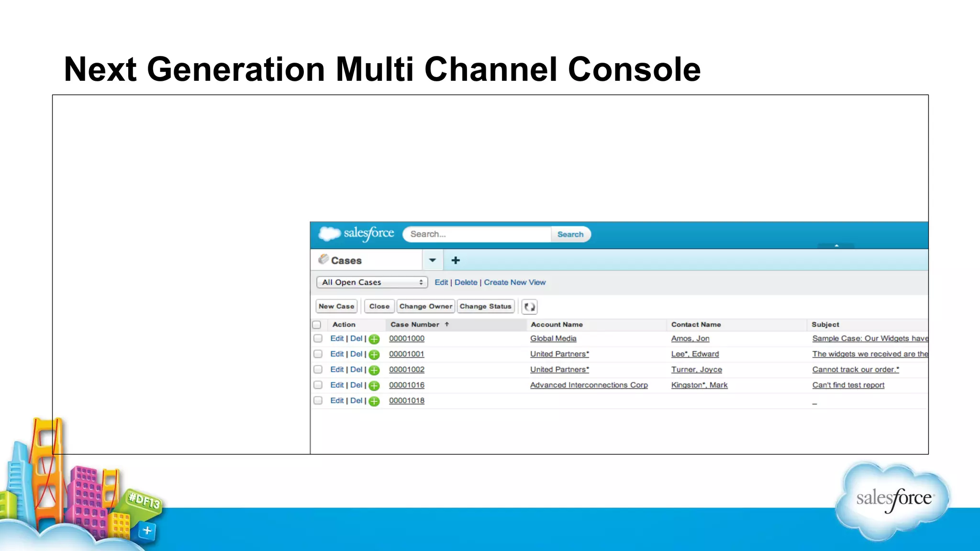Click the plus icon to add a tab

(x=456, y=260)
